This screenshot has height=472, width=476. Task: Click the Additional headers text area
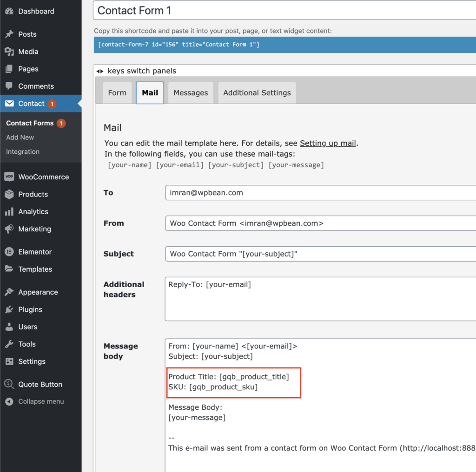point(321,299)
